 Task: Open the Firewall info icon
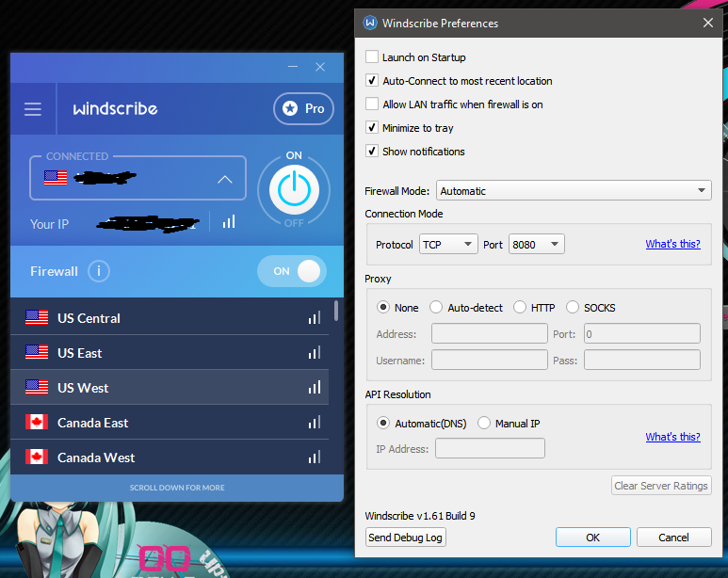point(99,271)
